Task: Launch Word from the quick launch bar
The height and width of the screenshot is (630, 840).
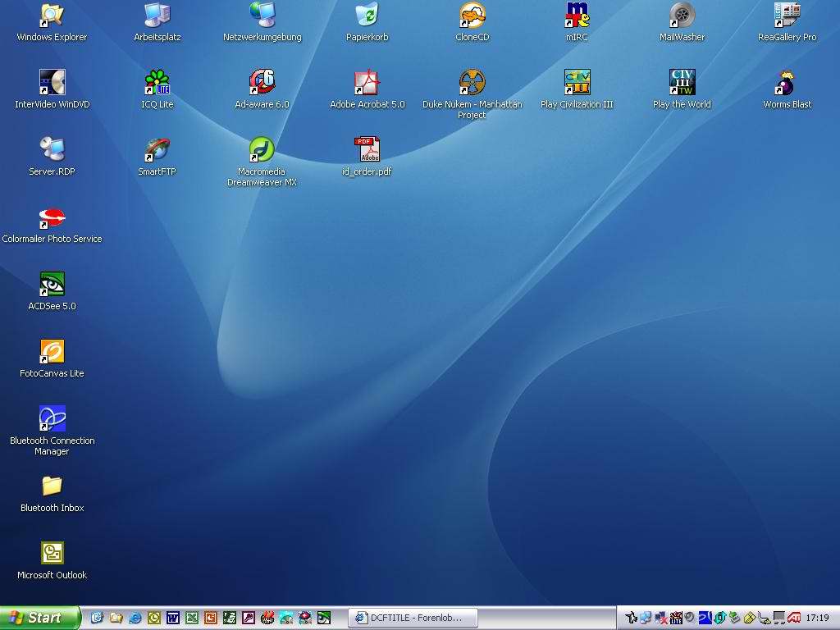Action: [x=172, y=618]
